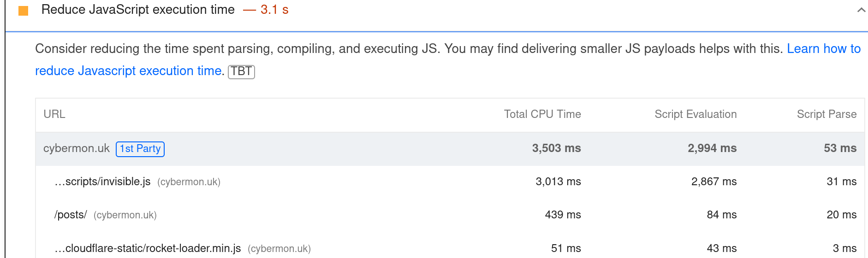Click the URL column header
868x258 pixels.
tap(54, 114)
